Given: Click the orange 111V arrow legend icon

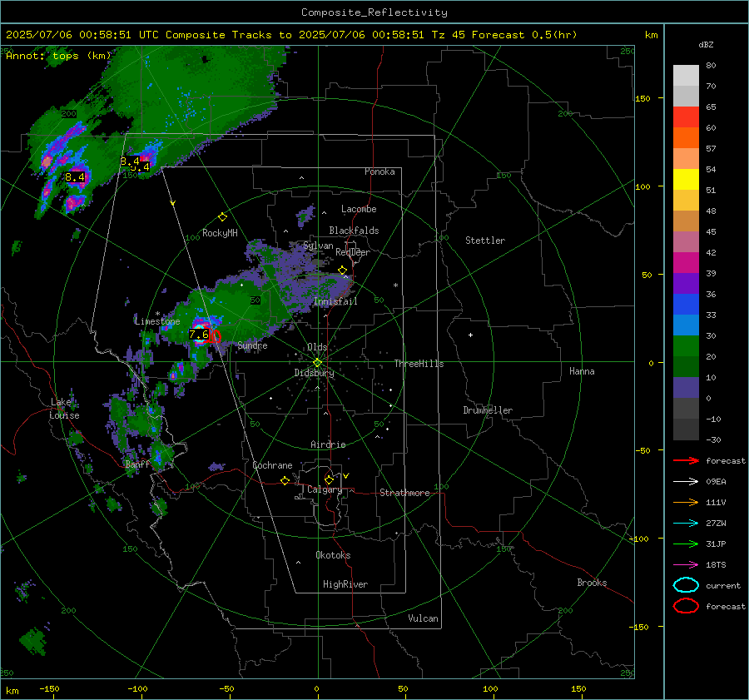Looking at the screenshot, I should pos(686,502).
